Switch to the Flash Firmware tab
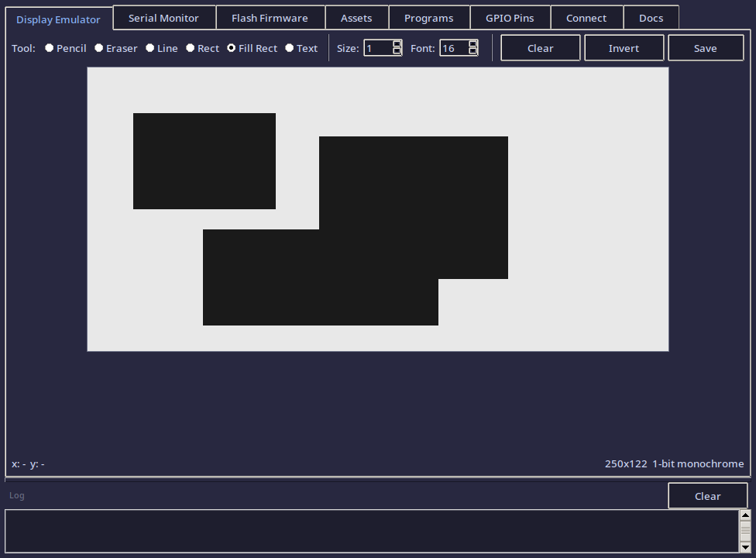 [270, 17]
